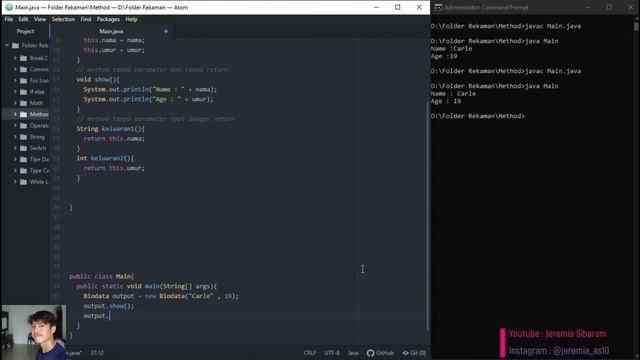The height and width of the screenshot is (360, 640).
Task: Change line ending via CRLF status item
Action: (x=310, y=353)
